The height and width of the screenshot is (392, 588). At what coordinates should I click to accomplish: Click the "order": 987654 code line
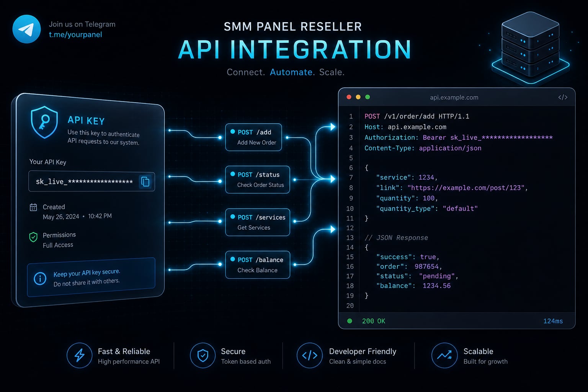[x=409, y=266]
